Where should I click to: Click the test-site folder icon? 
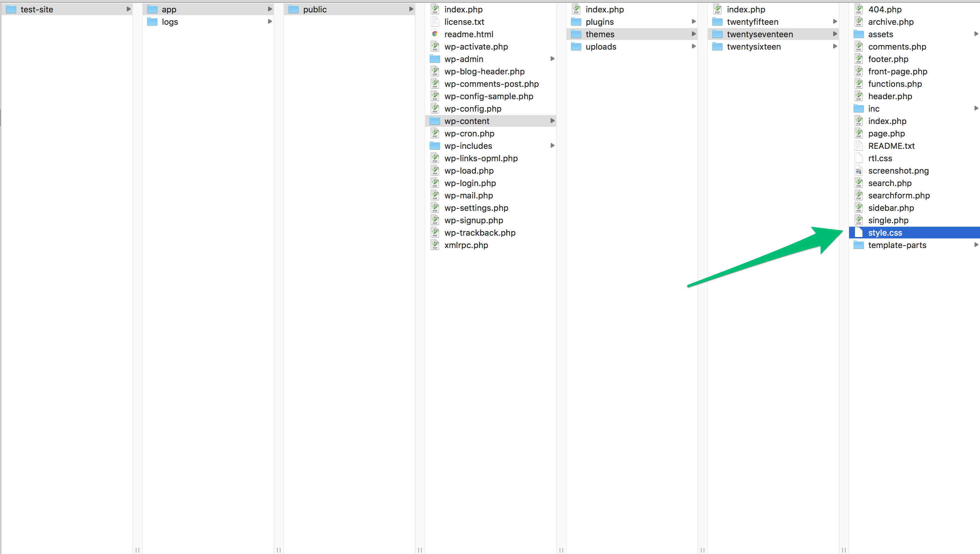tap(11, 10)
